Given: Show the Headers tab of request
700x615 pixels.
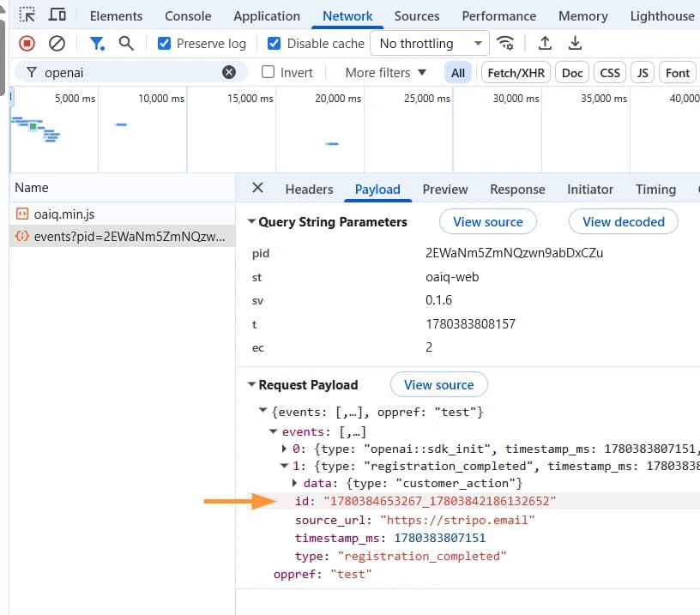Looking at the screenshot, I should click(x=309, y=190).
